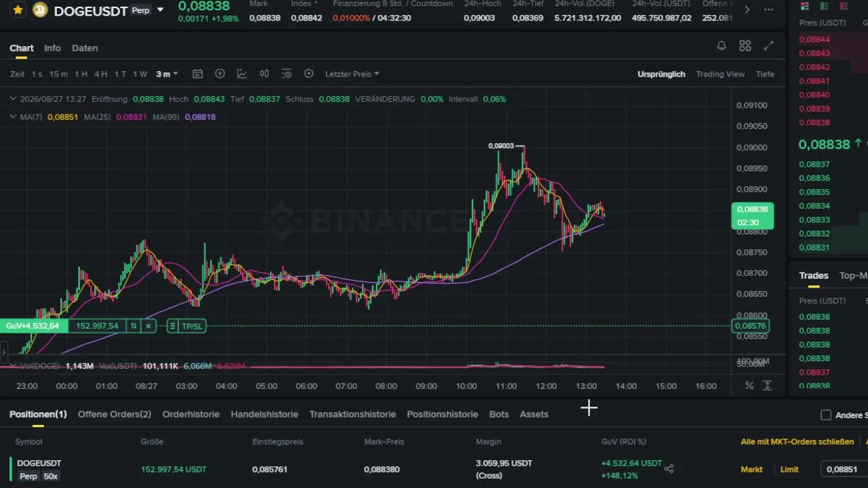Open the Bots tab

click(x=498, y=414)
